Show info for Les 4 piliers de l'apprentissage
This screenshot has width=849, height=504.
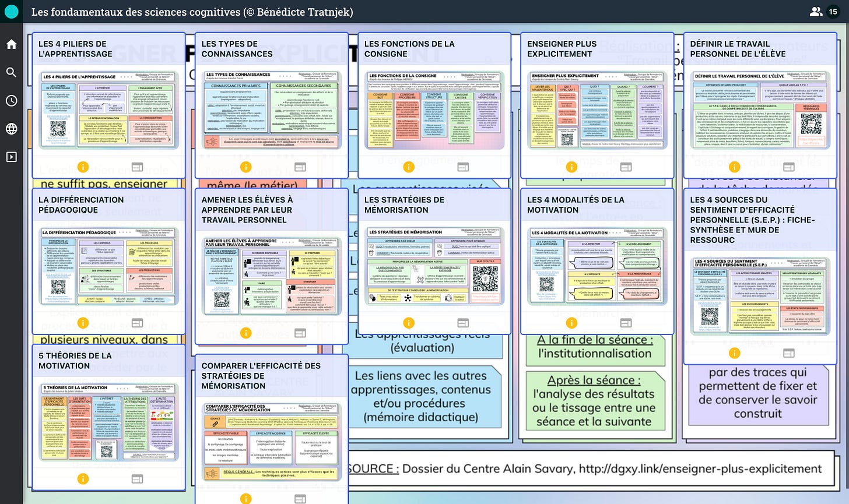coord(83,167)
